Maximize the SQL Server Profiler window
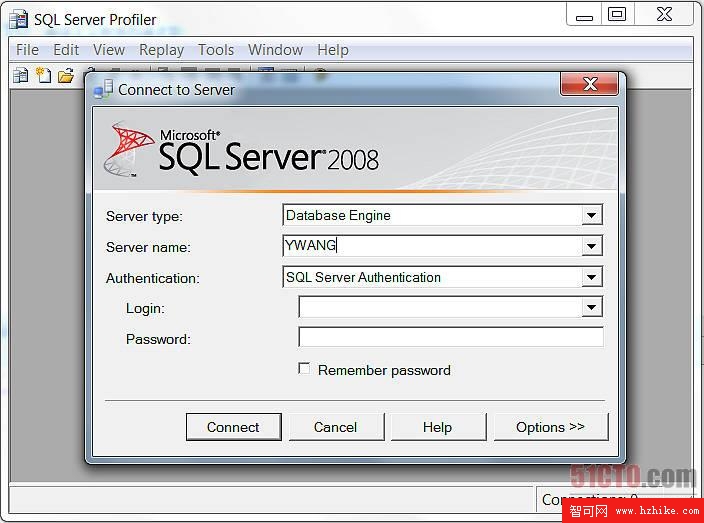The image size is (704, 523). tap(617, 15)
